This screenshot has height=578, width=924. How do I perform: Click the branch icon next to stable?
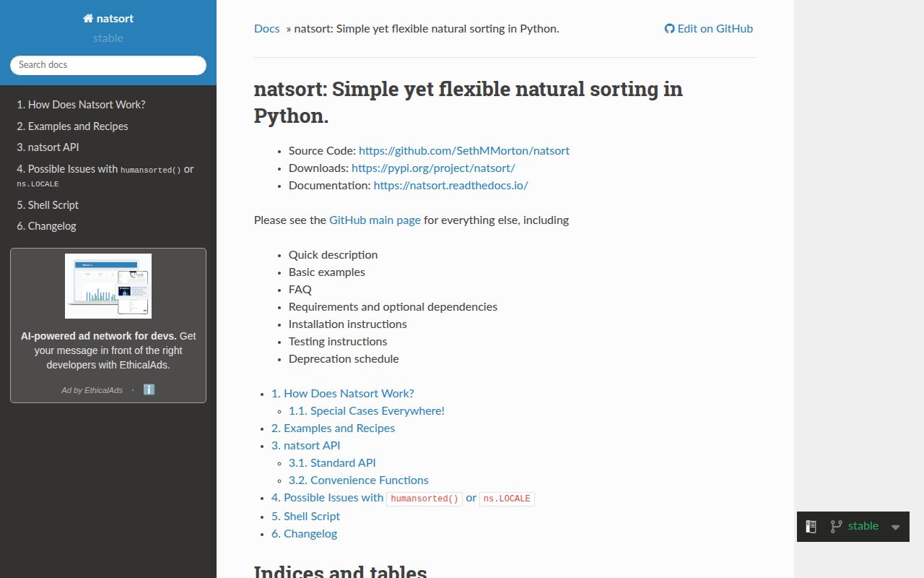pyautogui.click(x=836, y=527)
